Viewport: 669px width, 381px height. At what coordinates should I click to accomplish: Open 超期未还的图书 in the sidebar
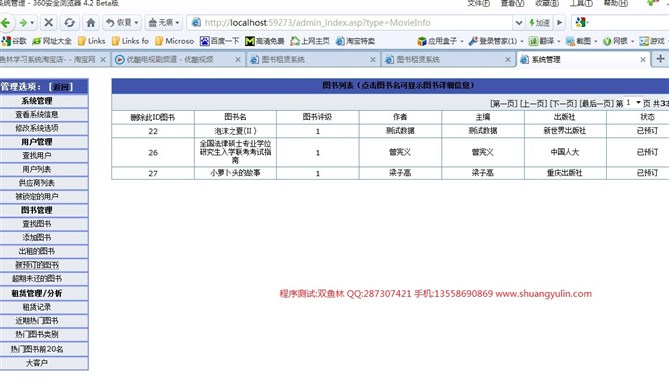click(x=37, y=279)
